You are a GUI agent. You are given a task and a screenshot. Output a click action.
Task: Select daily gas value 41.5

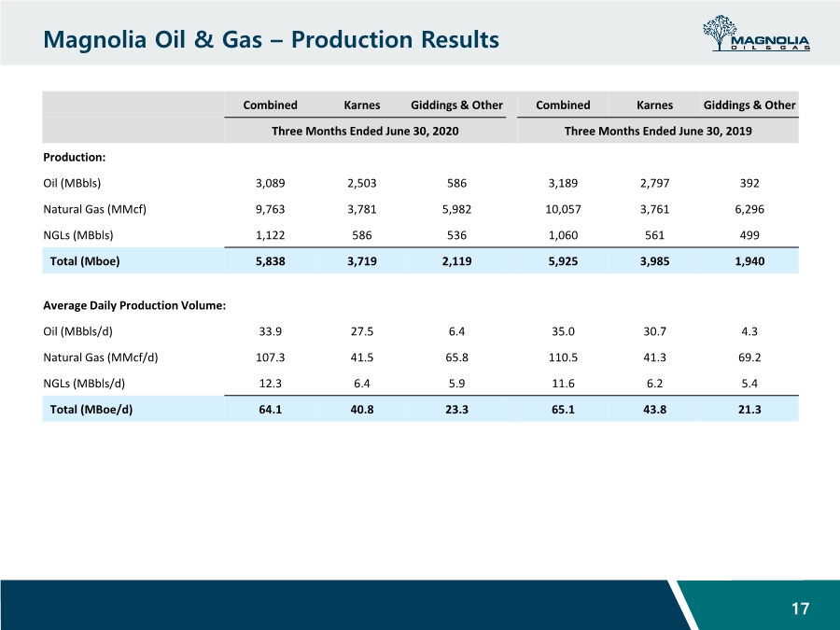pos(361,357)
